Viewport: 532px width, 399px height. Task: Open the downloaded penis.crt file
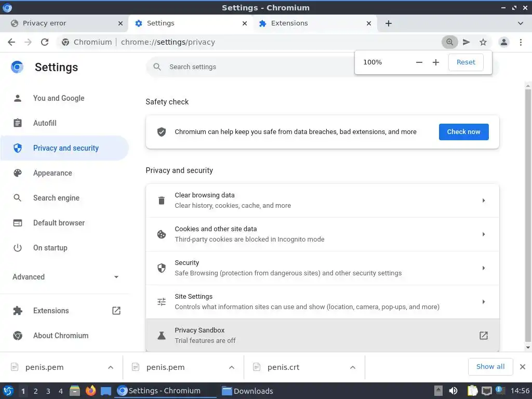(283, 367)
